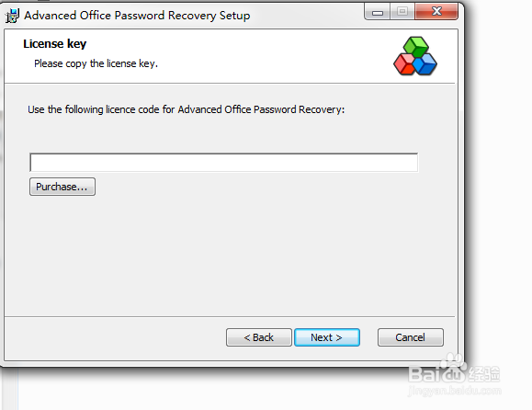The width and height of the screenshot is (532, 410).
Task: Minimize the Setup window
Action: [378, 13]
